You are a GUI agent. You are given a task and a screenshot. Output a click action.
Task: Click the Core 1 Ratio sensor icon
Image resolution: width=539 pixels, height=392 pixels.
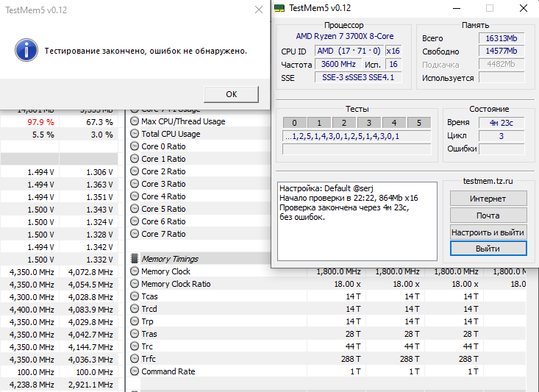click(x=135, y=159)
